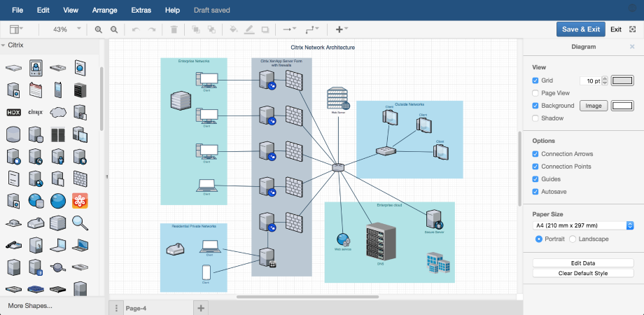This screenshot has height=315, width=644.
Task: Open the Arrange menu
Action: click(x=105, y=10)
